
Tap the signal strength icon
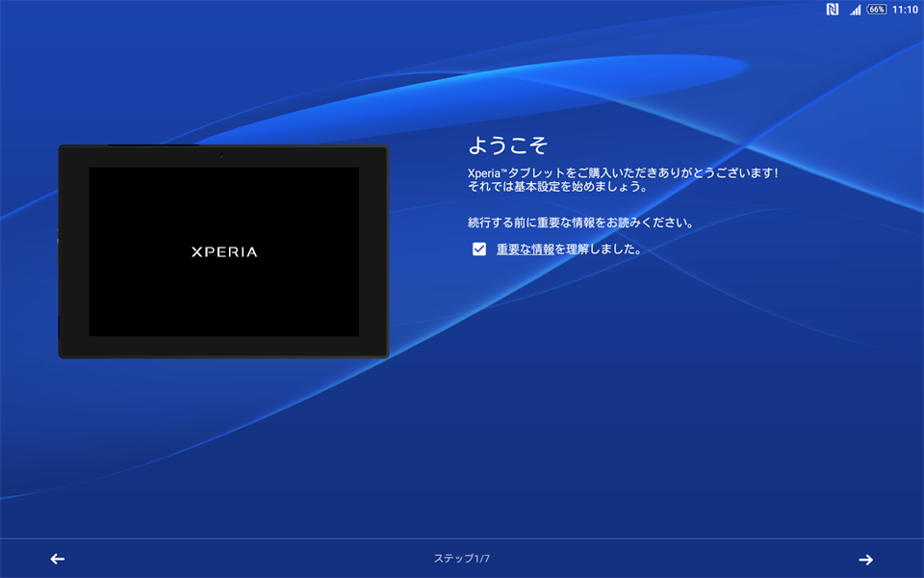(x=855, y=10)
